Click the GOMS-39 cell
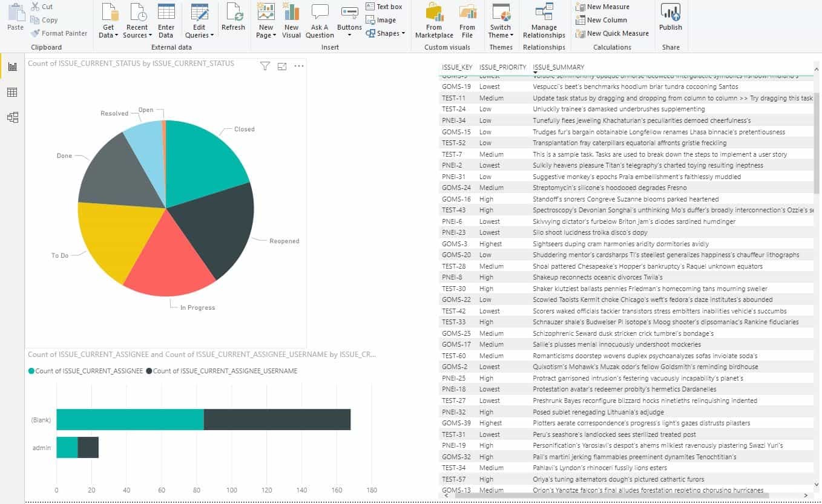 [456, 423]
